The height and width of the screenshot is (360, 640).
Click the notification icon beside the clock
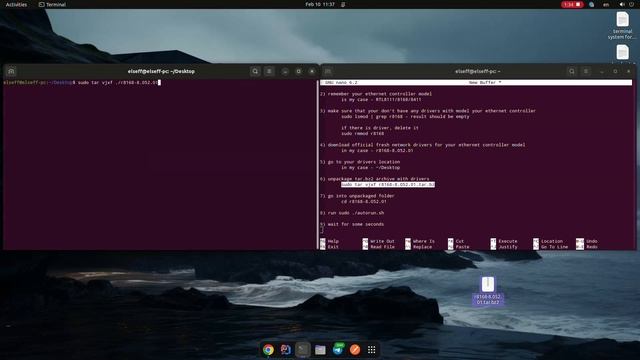[343, 4]
